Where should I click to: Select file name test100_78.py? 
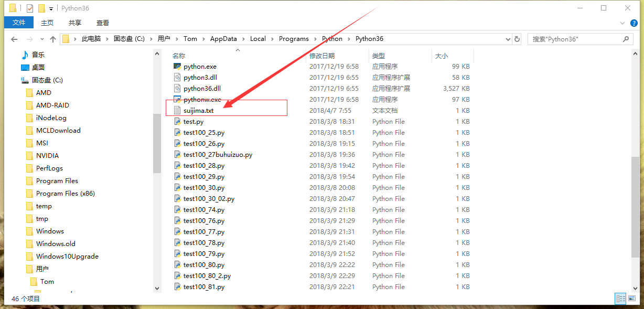click(x=204, y=243)
